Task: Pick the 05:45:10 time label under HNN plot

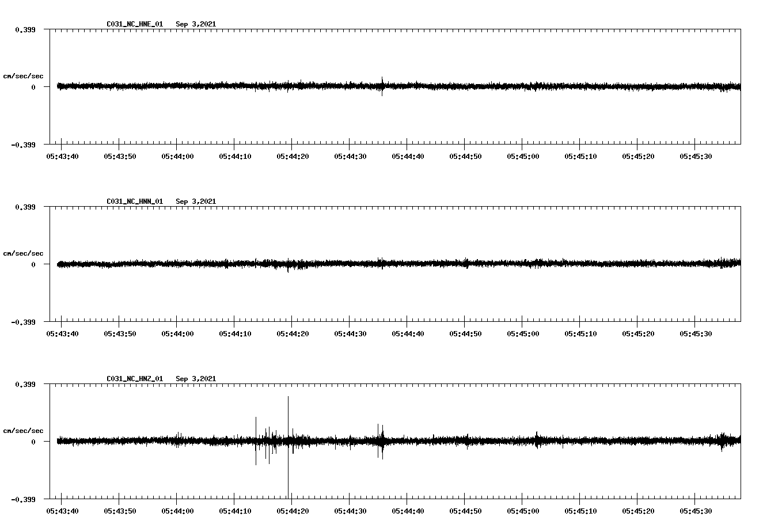Action: coord(580,334)
